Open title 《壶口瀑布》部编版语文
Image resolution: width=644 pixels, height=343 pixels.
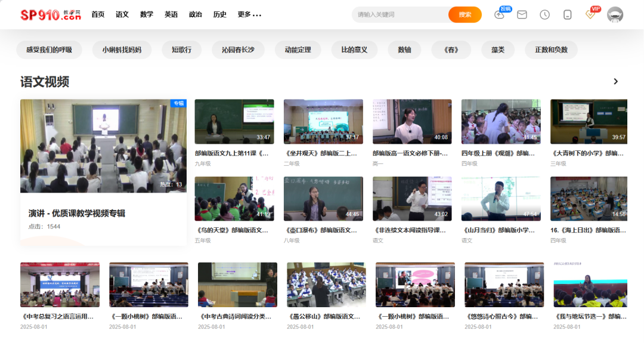[x=321, y=230]
